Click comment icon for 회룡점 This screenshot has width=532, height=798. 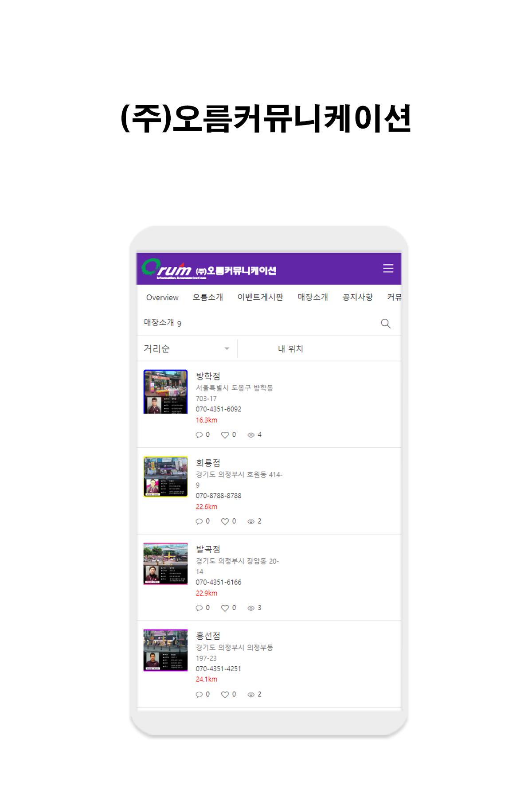tap(199, 521)
